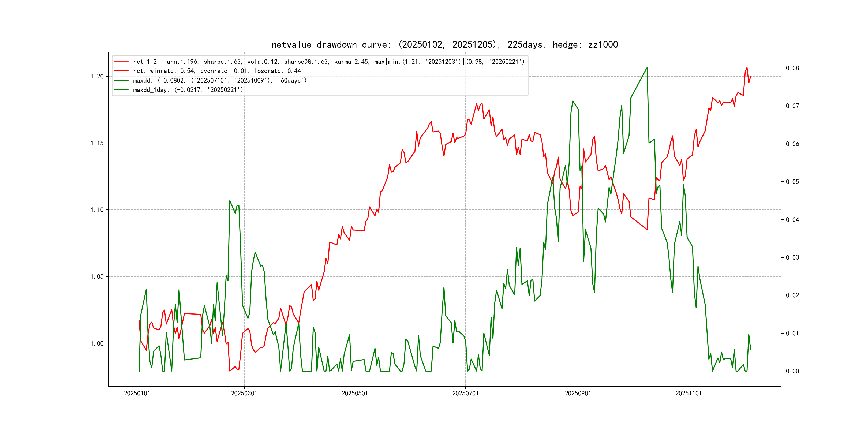Click the red swatch beside winrate legend entry
Image resolution: width=868 pixels, height=434 pixels.
pyautogui.click(x=121, y=71)
